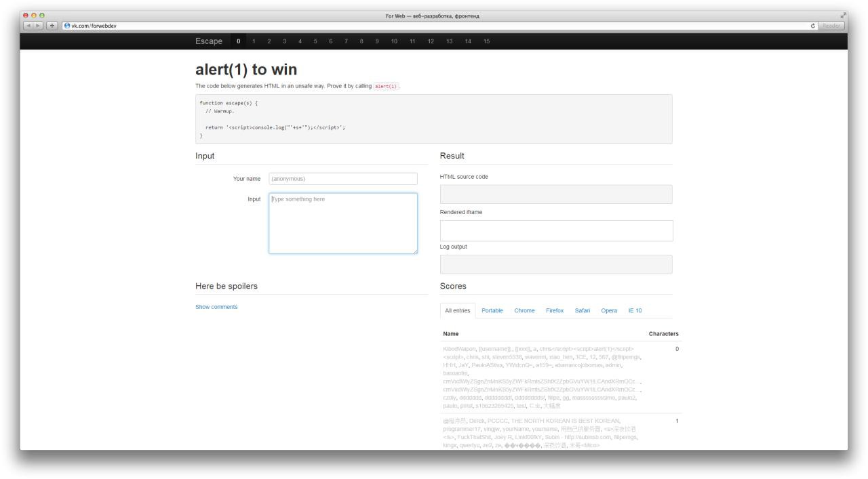Go to level 10
This screenshot has height=479, width=868.
[394, 41]
